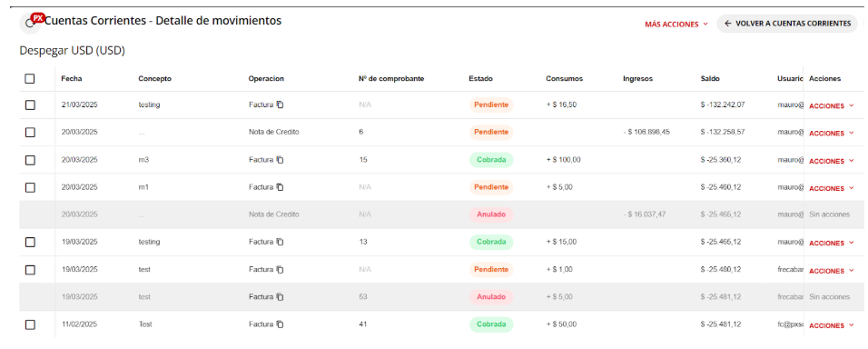
Task: Click copy icon beside Factura for testing 21/03/2025
Action: click(281, 105)
